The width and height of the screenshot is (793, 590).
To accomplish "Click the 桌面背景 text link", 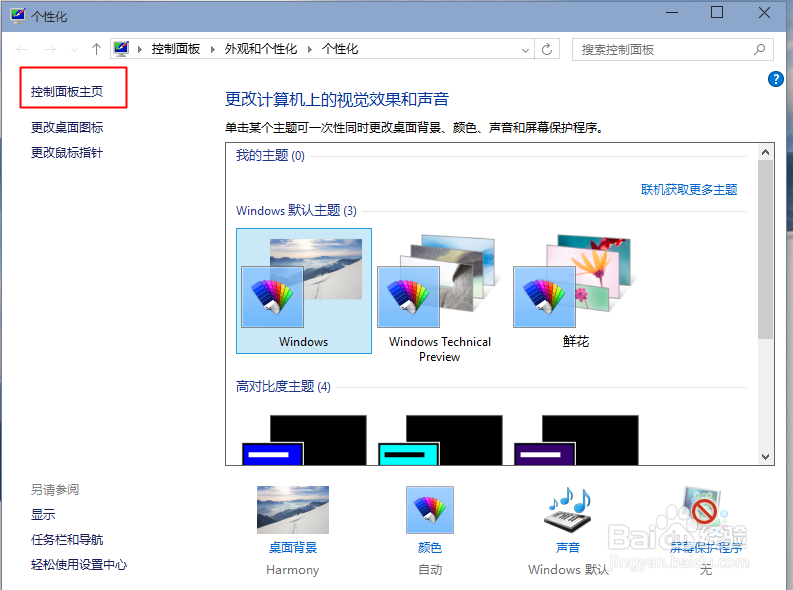I will (x=293, y=548).
